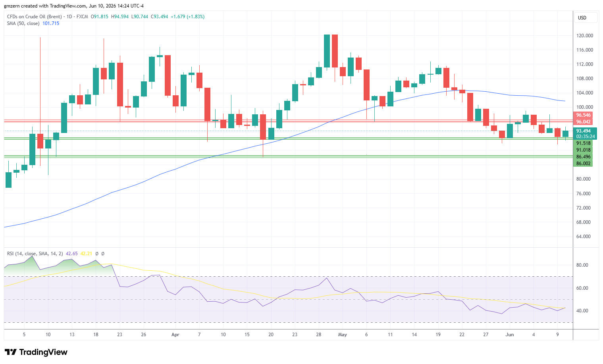This screenshot has height=364, width=603.
Task: Click the daily change +1.679 (+1.83%)
Action: click(188, 17)
